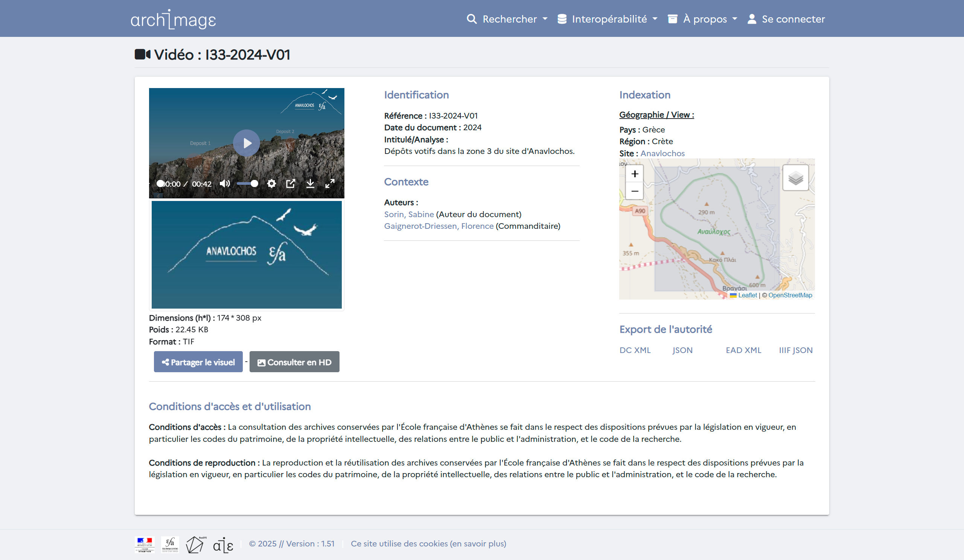
Task: Mute the video with speaker icon
Action: [225, 184]
